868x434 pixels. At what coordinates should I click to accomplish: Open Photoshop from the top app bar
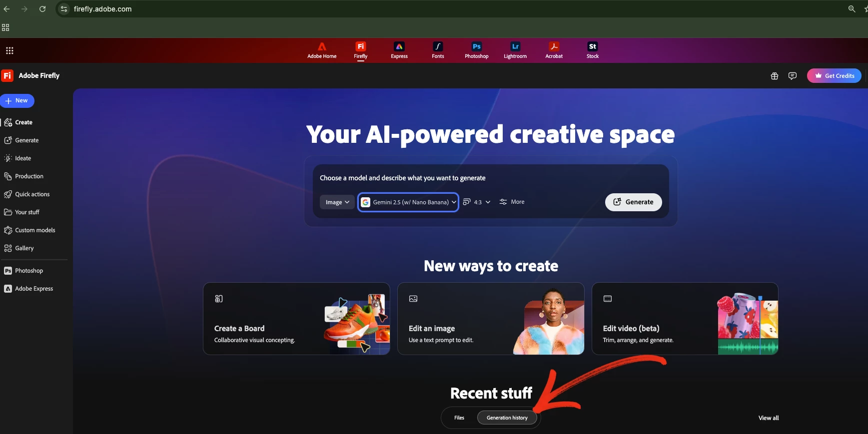tap(477, 50)
